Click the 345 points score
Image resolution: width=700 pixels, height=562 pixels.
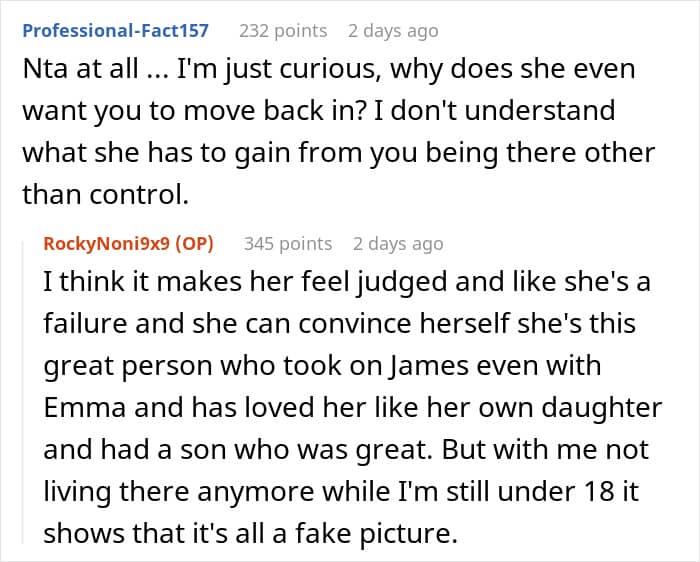(x=288, y=243)
